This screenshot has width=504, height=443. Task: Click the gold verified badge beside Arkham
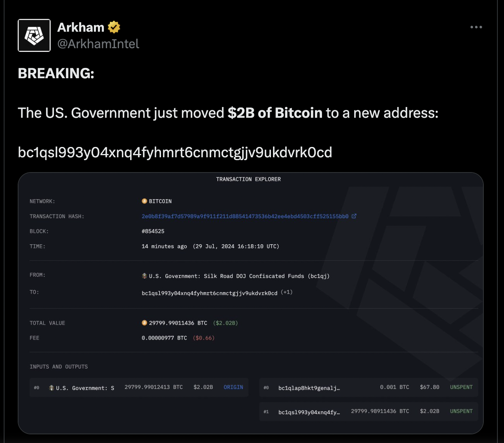(114, 27)
